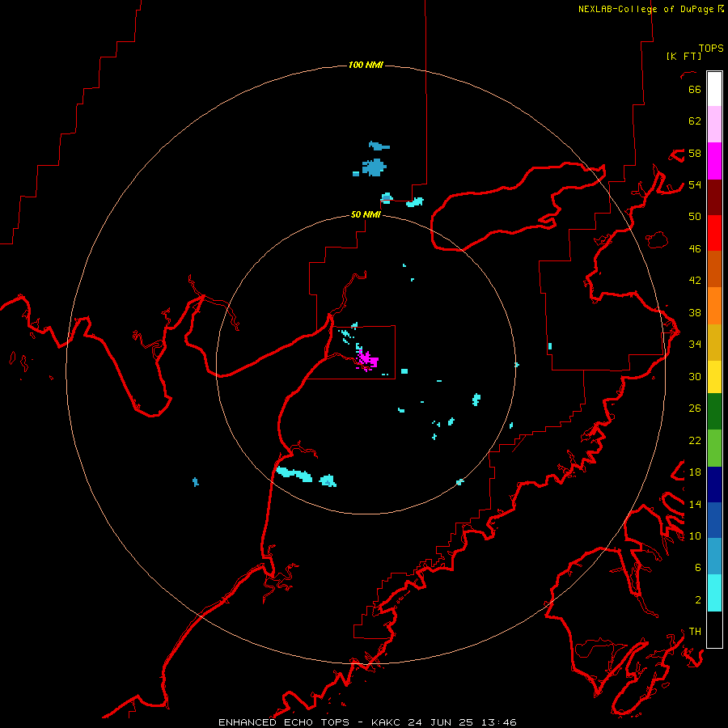Screen dimensions: 728x728
Task: Click the "38" scale label
Action: click(x=695, y=312)
